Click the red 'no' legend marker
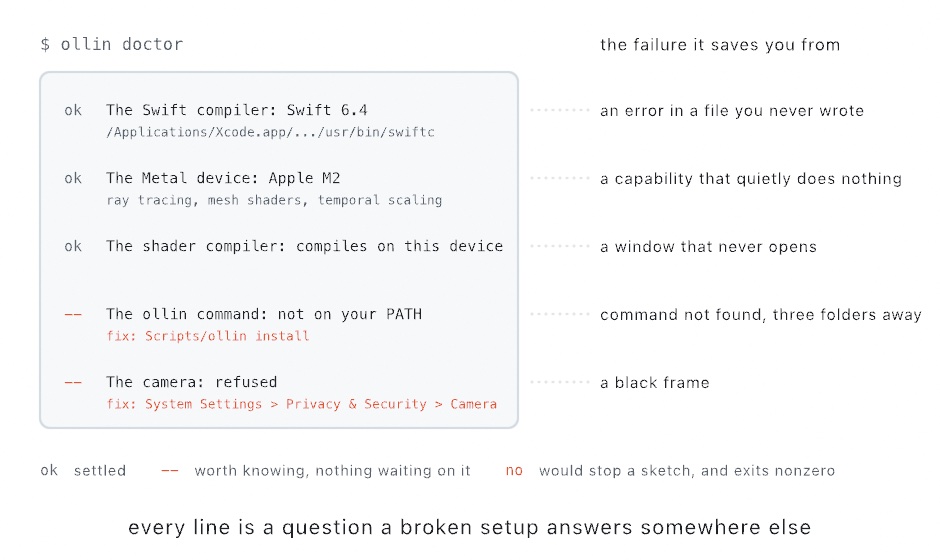The height and width of the screenshot is (560, 940). tap(514, 471)
